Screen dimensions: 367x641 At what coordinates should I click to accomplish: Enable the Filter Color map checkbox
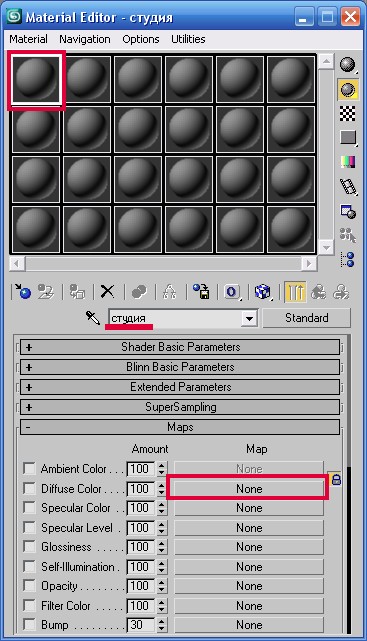(29, 605)
